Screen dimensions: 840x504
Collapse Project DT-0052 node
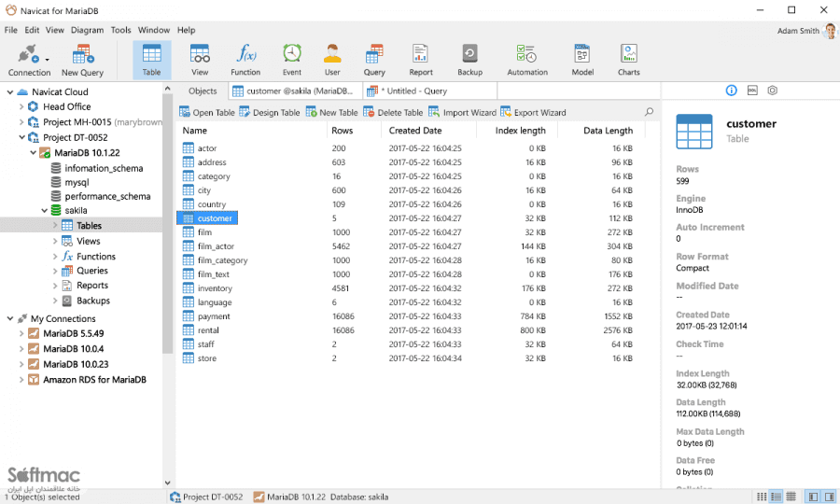pos(21,137)
